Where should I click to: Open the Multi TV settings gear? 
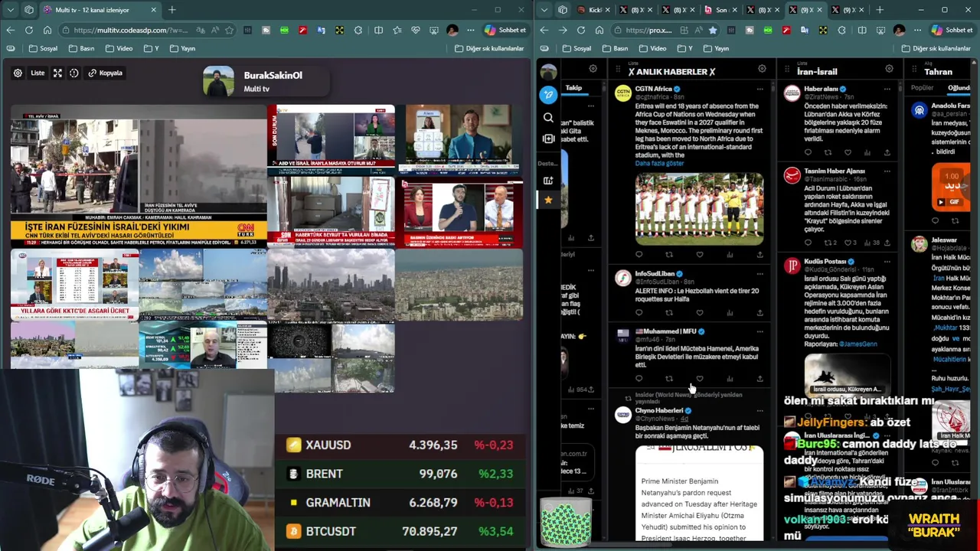(x=18, y=73)
